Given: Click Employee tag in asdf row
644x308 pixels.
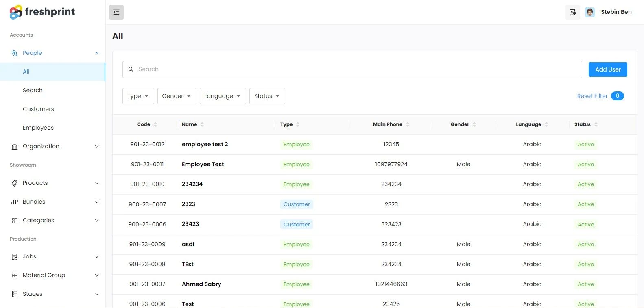Looking at the screenshot, I should pos(297,245).
